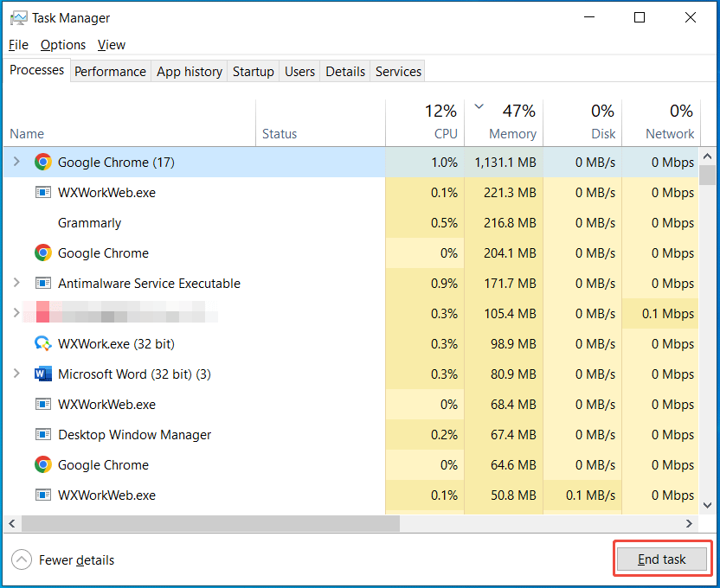Click the Google Chrome icon beside "Google Chrome (17)"

tap(43, 162)
